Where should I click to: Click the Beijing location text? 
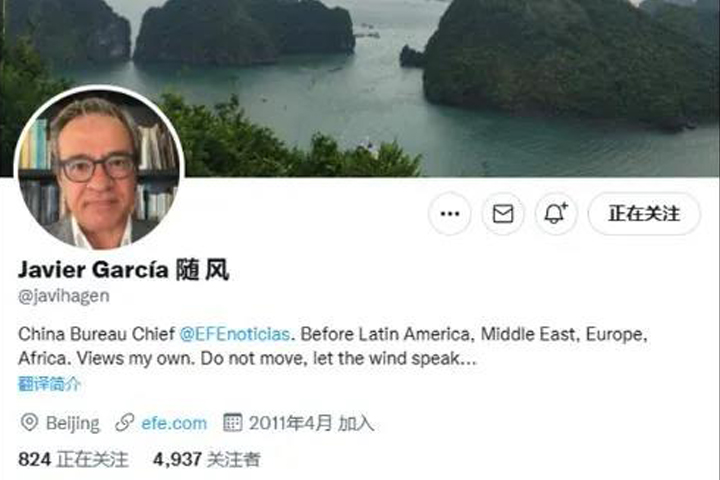(x=73, y=423)
